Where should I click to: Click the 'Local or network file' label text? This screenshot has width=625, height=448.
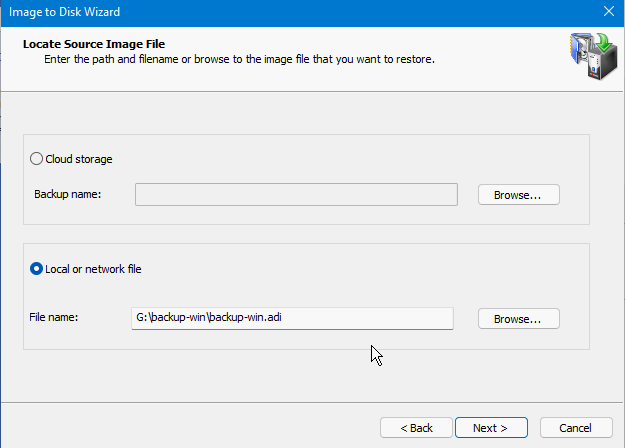99,269
